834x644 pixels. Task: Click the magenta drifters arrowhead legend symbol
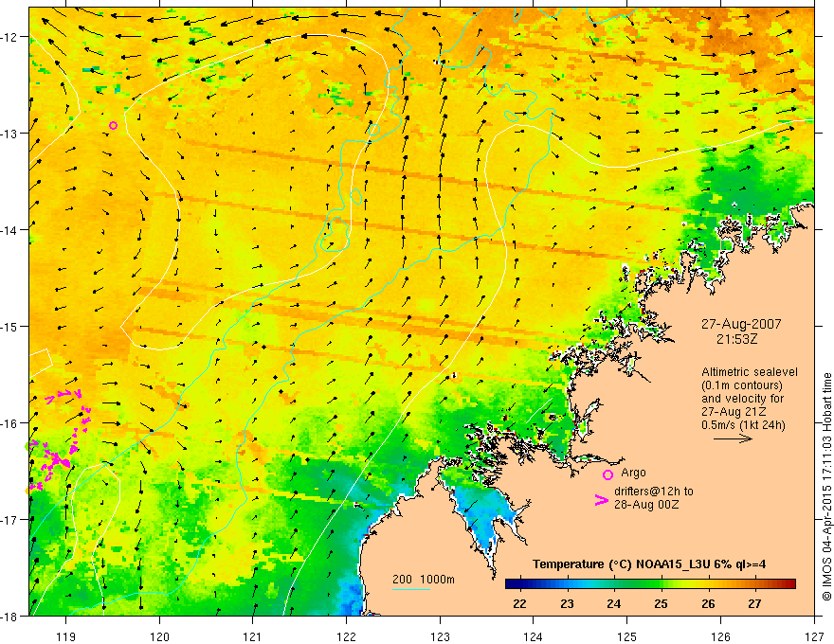pos(602,500)
